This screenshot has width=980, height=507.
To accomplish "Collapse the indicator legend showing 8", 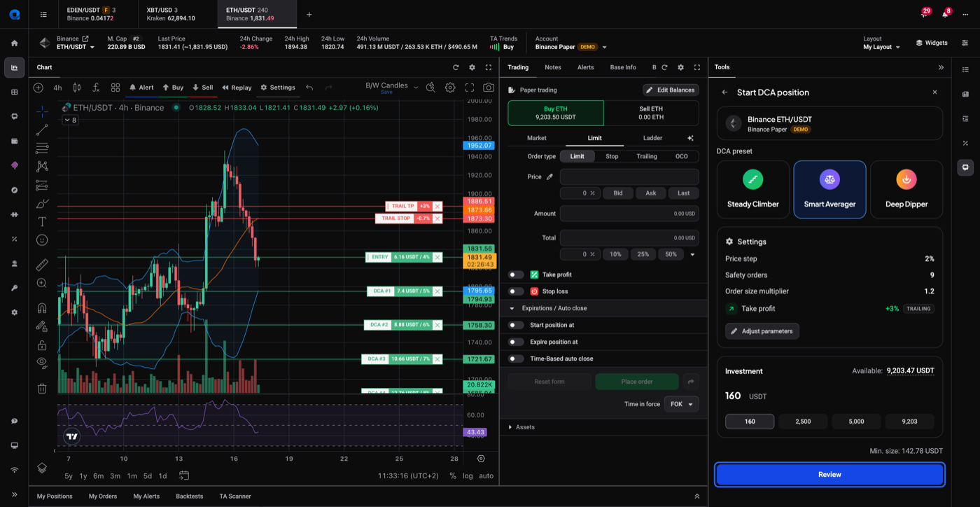I will 70,120.
